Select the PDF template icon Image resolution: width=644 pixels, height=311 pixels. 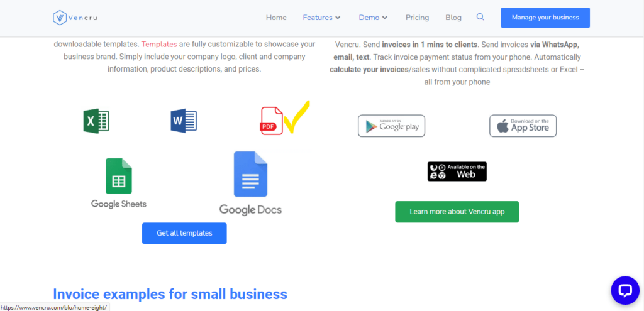[x=272, y=121]
